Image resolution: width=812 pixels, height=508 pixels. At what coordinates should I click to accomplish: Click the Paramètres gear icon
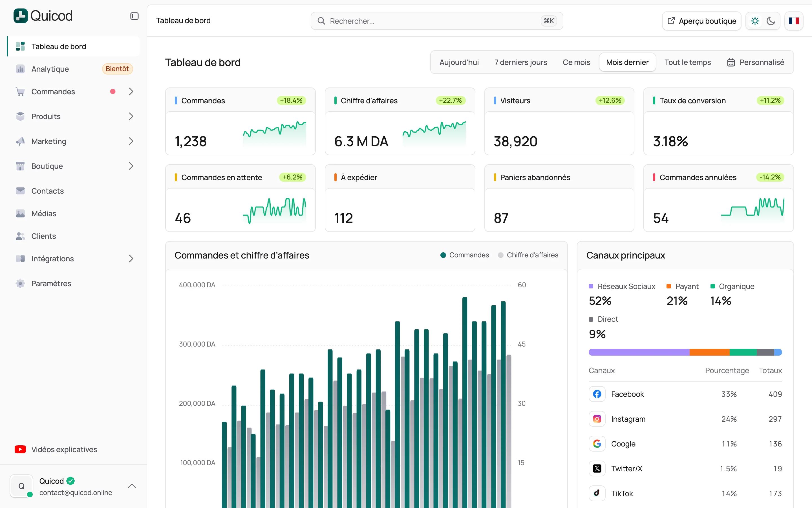point(21,283)
